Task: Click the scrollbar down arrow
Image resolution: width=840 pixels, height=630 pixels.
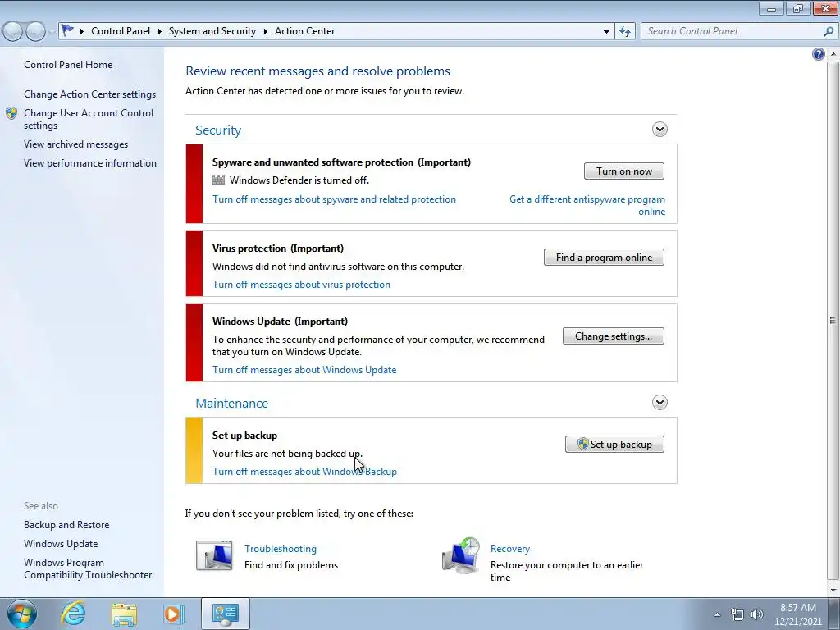Action: point(833,590)
